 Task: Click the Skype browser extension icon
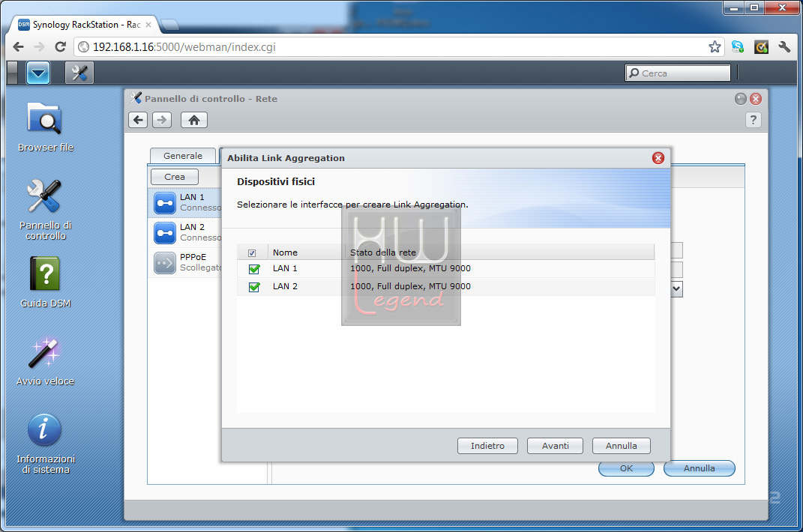pos(738,47)
